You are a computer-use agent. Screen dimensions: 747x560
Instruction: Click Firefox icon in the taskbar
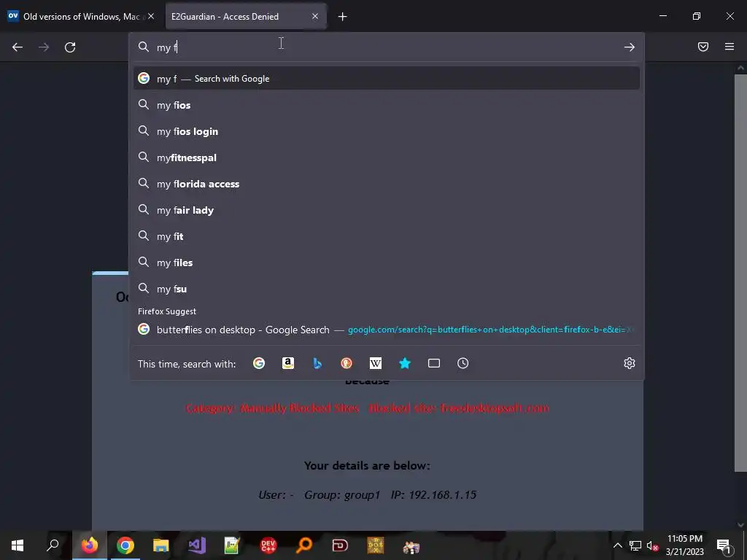(x=89, y=545)
